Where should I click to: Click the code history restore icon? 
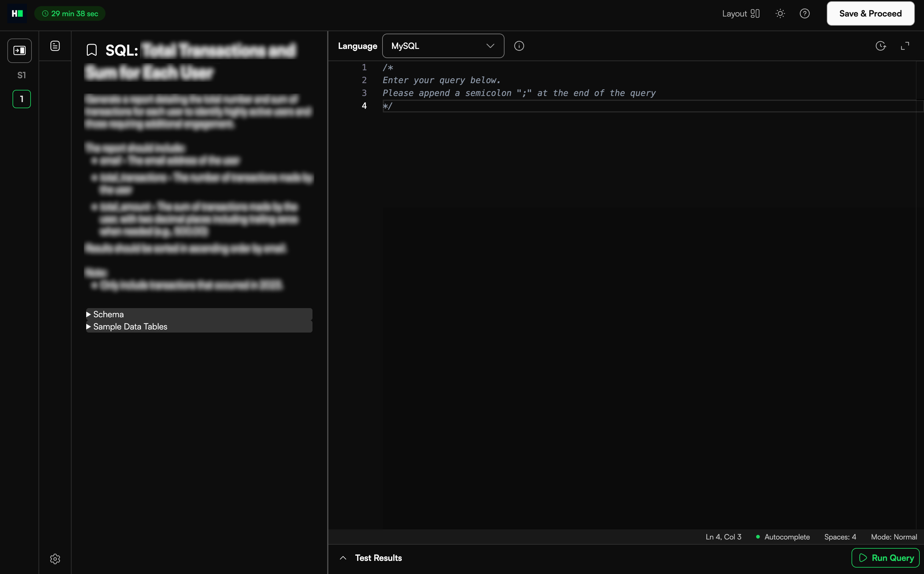pos(880,46)
